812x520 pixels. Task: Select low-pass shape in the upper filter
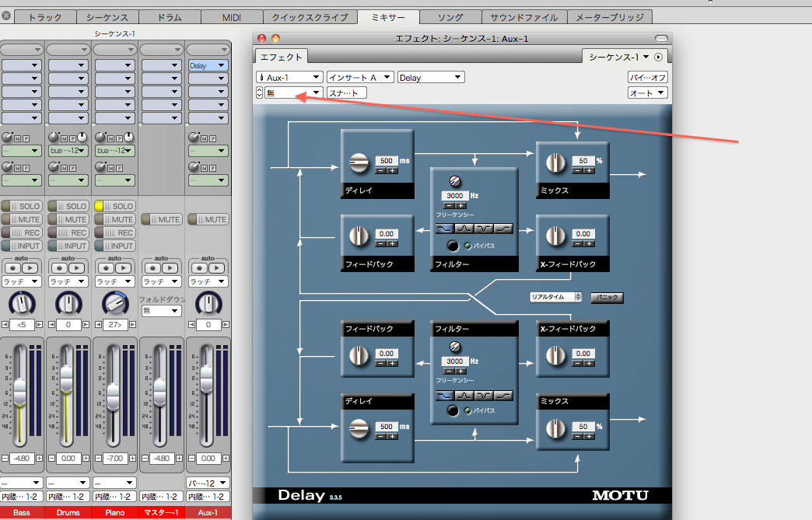(445, 229)
